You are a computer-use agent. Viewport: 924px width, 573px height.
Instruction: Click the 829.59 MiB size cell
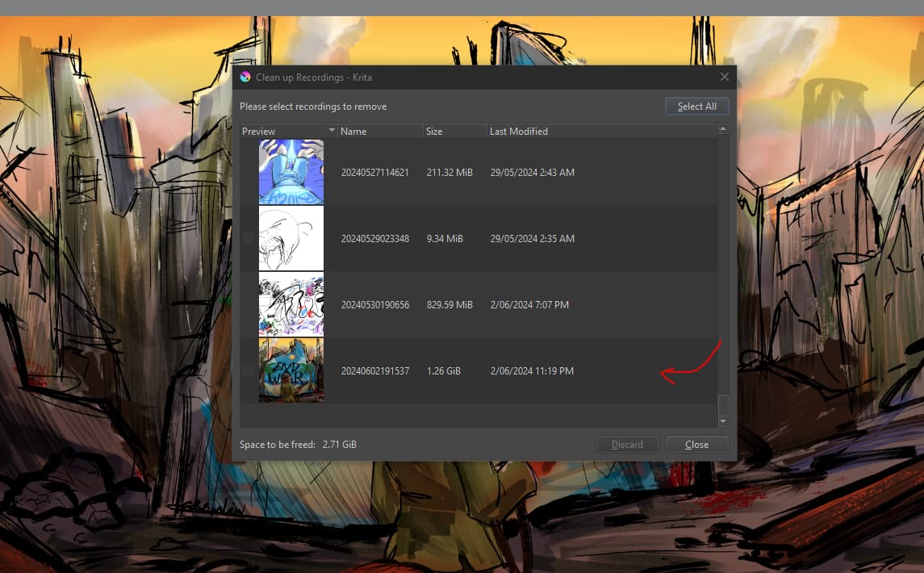[449, 305]
